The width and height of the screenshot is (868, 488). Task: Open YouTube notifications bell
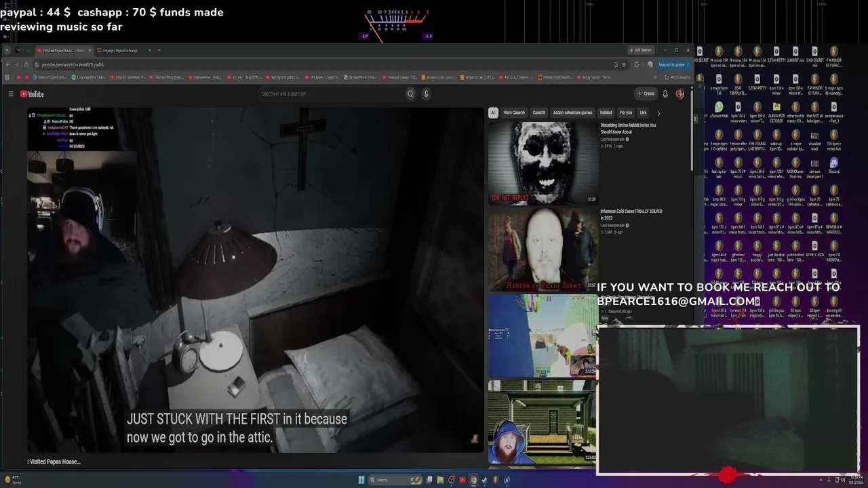pyautogui.click(x=665, y=94)
